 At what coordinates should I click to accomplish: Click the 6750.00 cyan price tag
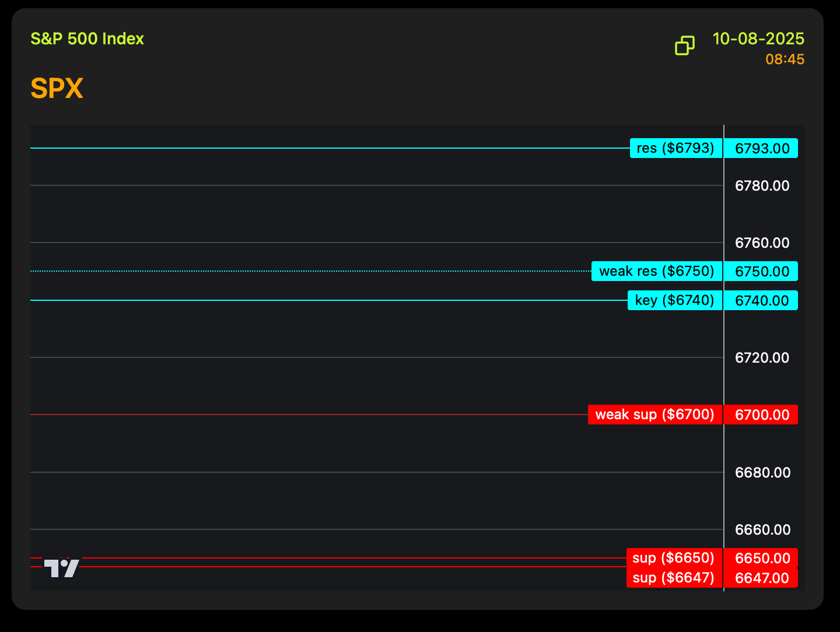click(x=761, y=272)
